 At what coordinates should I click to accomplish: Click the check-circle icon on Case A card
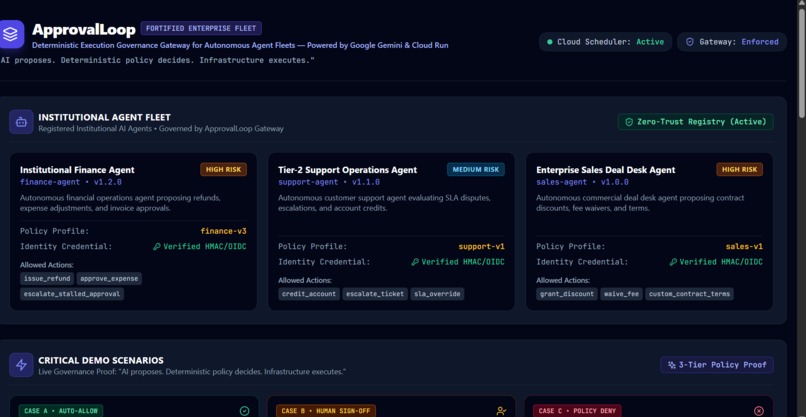245,411
